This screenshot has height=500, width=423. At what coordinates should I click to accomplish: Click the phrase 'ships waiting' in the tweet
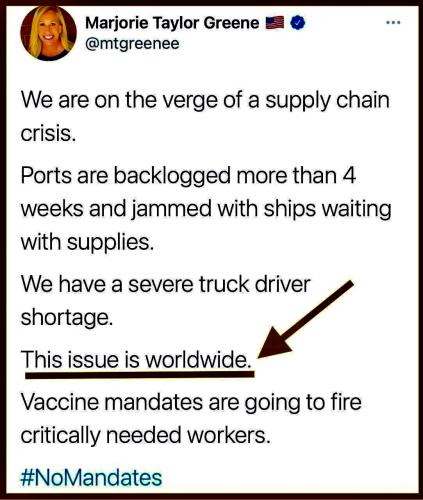[327, 209]
